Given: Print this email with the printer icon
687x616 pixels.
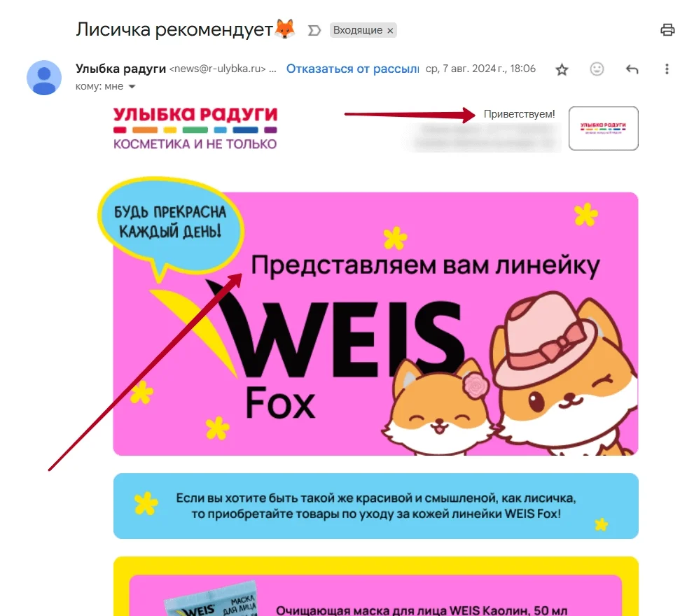Looking at the screenshot, I should click(667, 30).
